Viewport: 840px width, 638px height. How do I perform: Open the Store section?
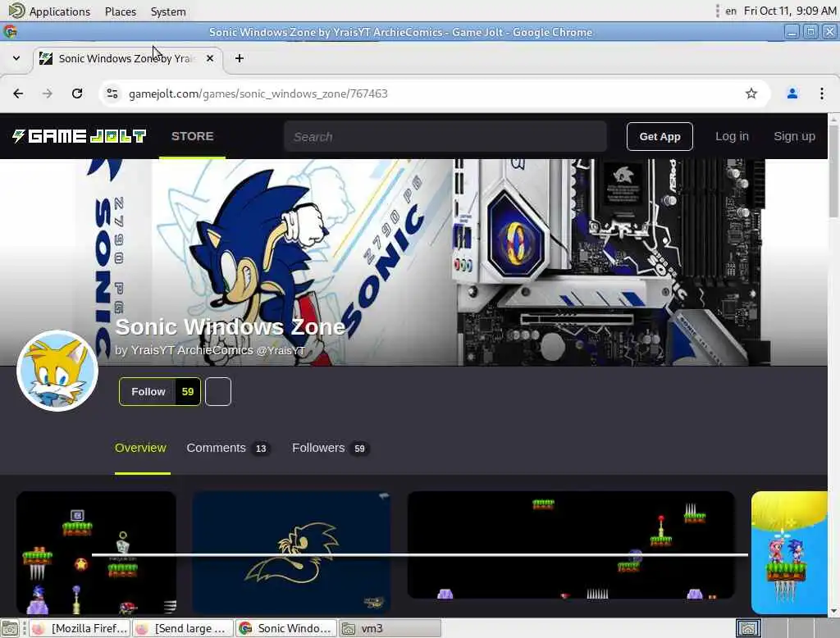click(192, 136)
